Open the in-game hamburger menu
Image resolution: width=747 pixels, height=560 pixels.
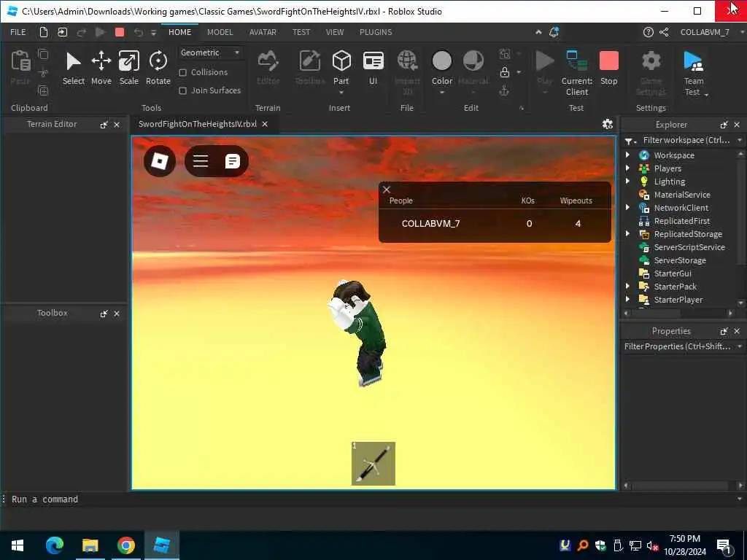[201, 161]
